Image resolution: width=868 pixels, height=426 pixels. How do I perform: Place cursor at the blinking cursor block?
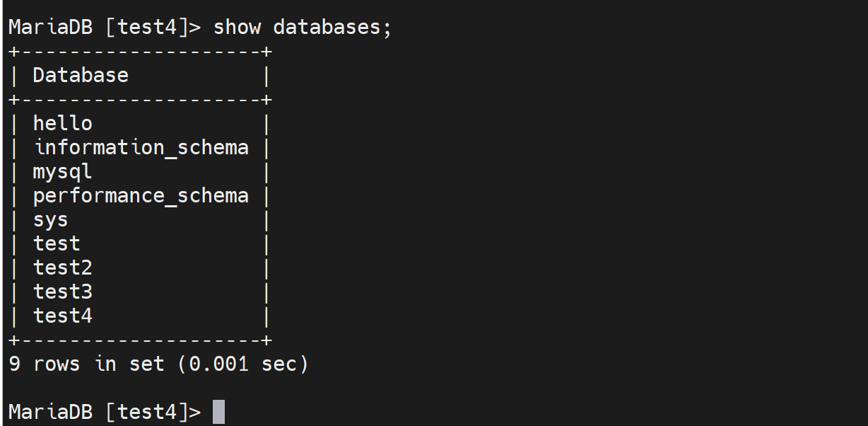pos(218,412)
